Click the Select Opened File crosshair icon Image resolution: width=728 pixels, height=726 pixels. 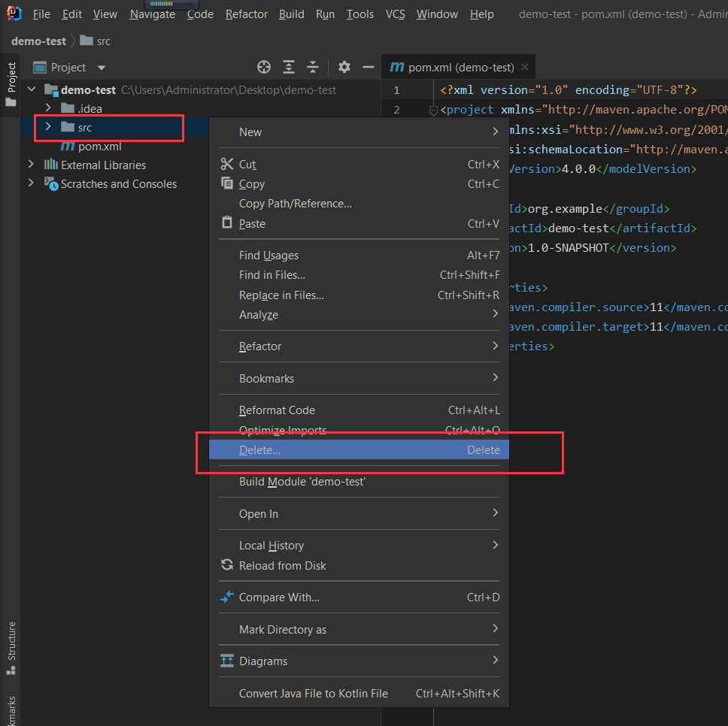264,68
